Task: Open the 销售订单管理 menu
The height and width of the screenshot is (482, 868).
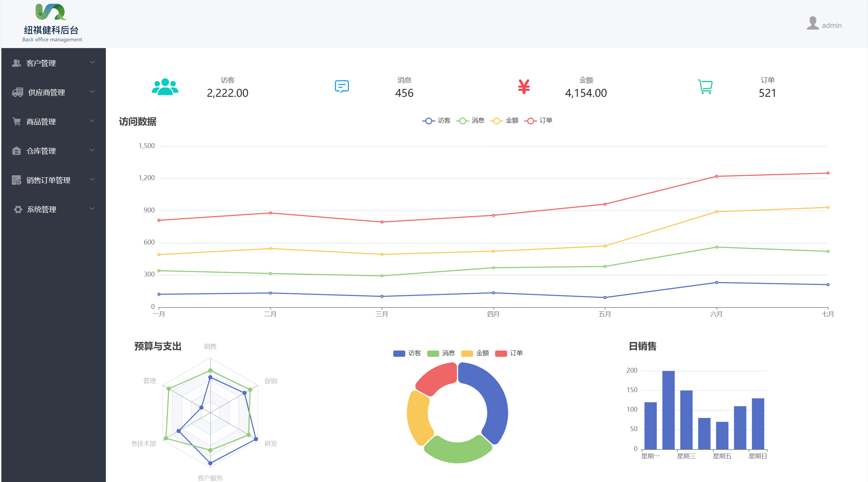Action: point(54,180)
